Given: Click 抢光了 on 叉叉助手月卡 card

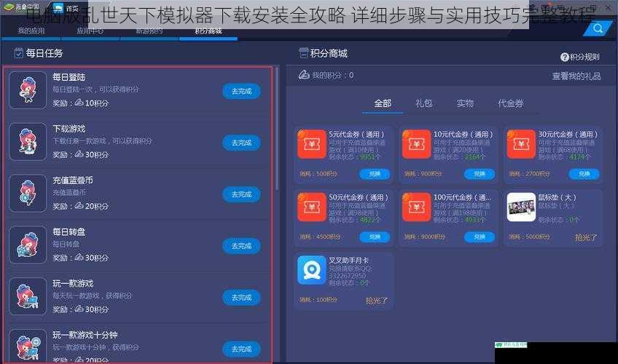Looking at the screenshot, I should click(376, 301).
